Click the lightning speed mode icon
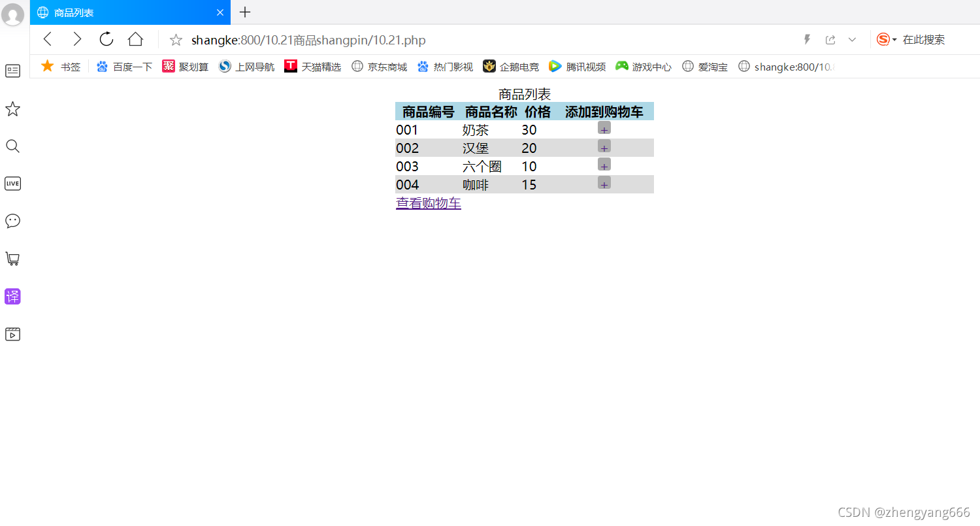 point(807,40)
